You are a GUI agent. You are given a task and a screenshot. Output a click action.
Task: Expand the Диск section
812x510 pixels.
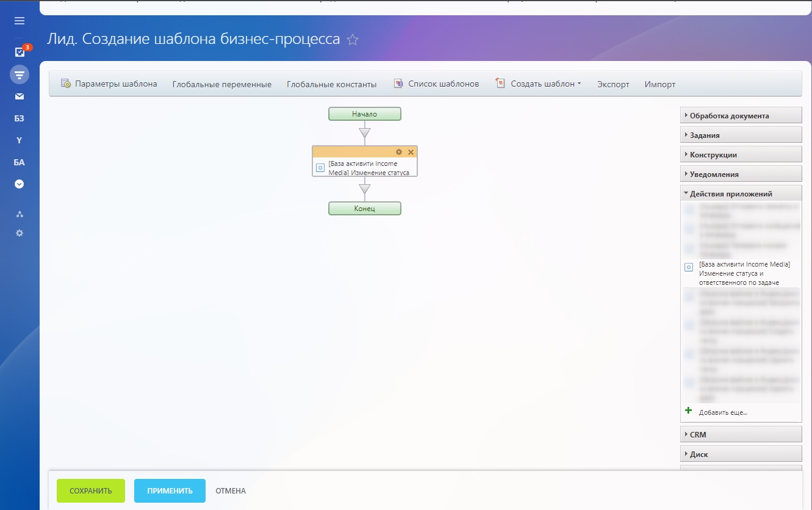pyautogui.click(x=741, y=454)
